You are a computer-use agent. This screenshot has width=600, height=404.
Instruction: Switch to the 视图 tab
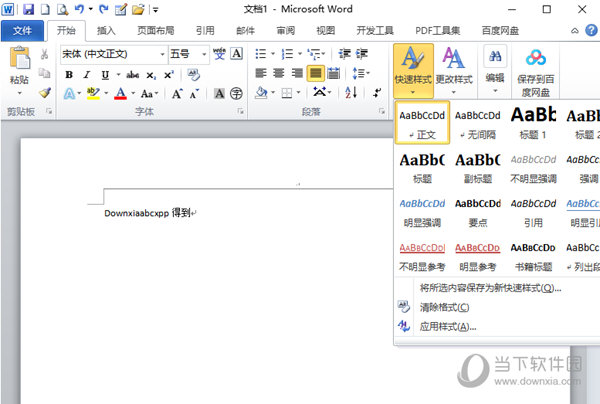(326, 31)
